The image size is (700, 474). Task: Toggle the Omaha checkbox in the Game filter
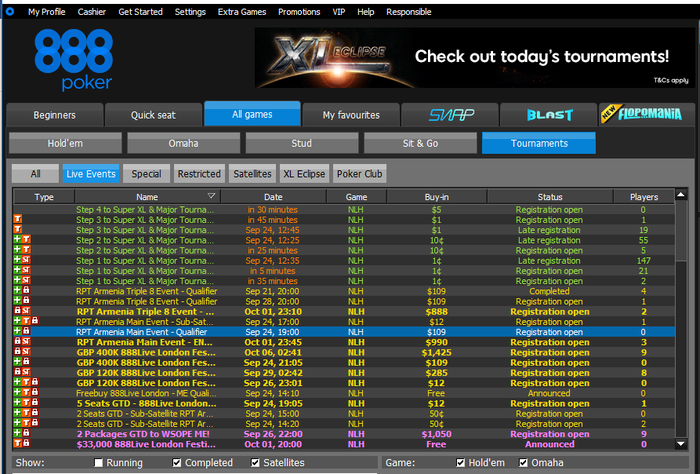point(523,462)
